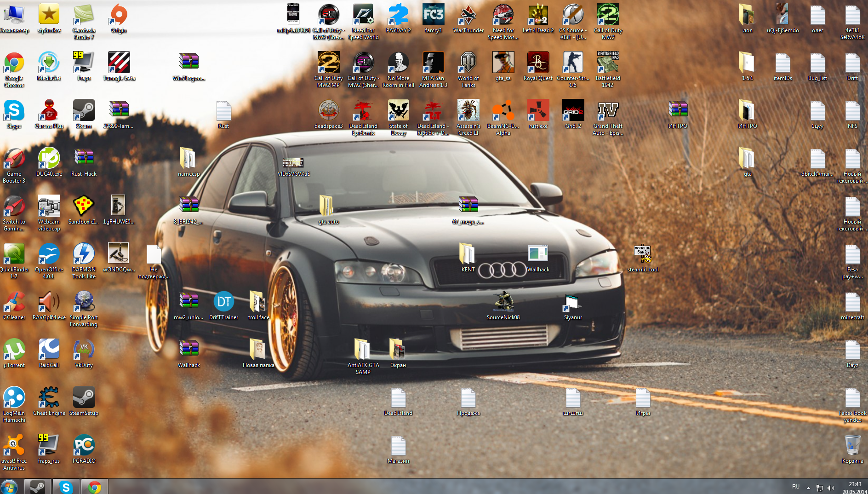Open the PAYDAY 2 shortcut
The height and width of the screenshot is (494, 868).
(399, 18)
